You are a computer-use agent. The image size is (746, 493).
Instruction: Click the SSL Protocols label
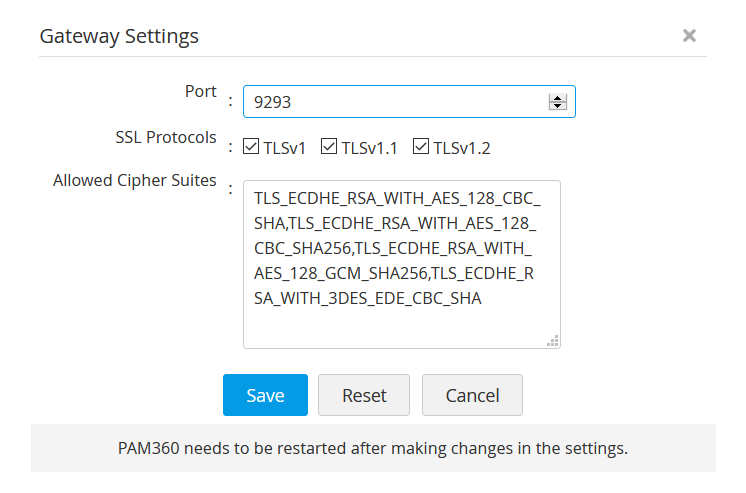click(x=166, y=137)
